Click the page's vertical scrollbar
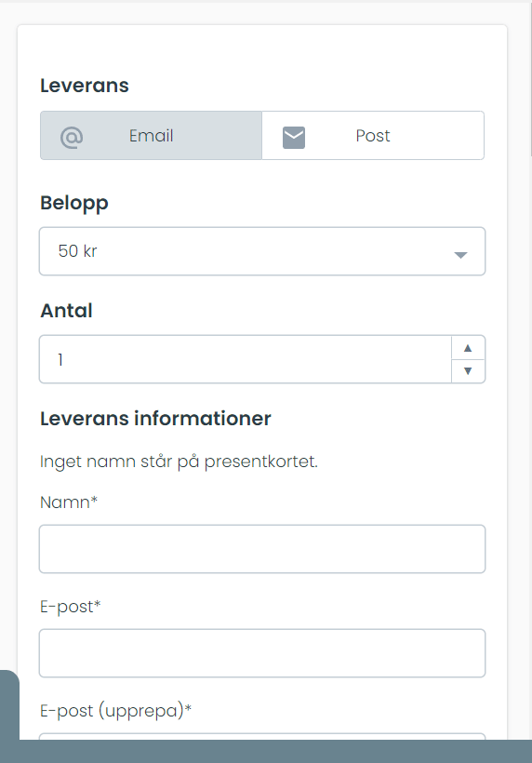532x763 pixels. point(530,78)
